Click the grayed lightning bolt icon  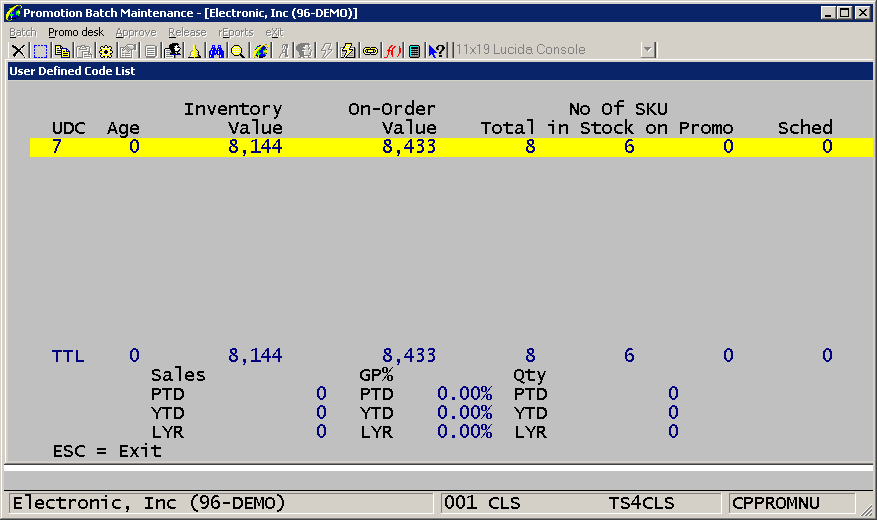click(327, 51)
